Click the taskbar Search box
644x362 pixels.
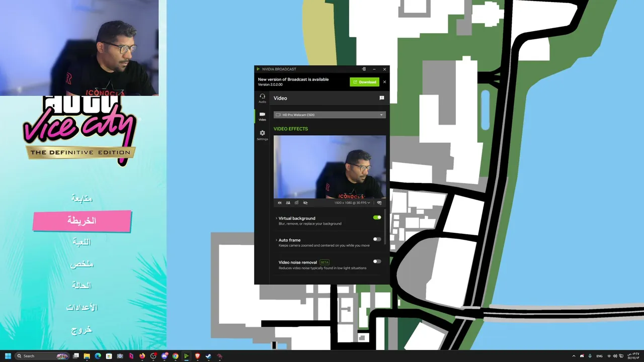pos(42,356)
